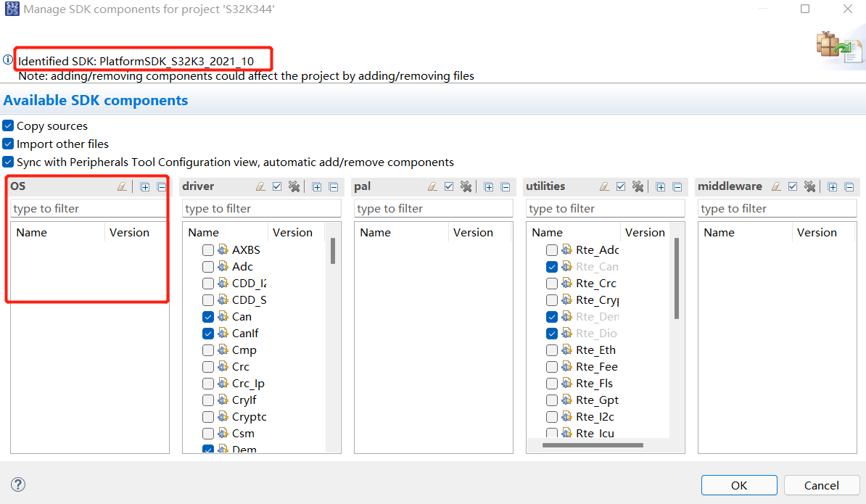Enable the Cmp driver checkbox

(x=208, y=350)
